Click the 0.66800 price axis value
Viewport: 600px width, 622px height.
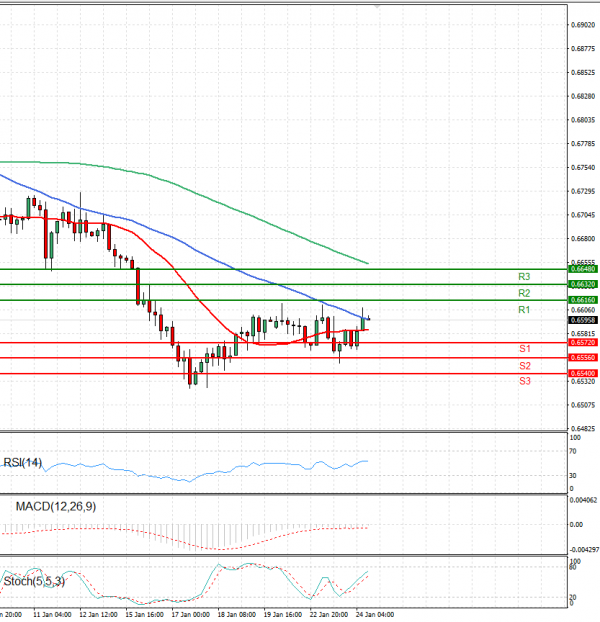583,239
